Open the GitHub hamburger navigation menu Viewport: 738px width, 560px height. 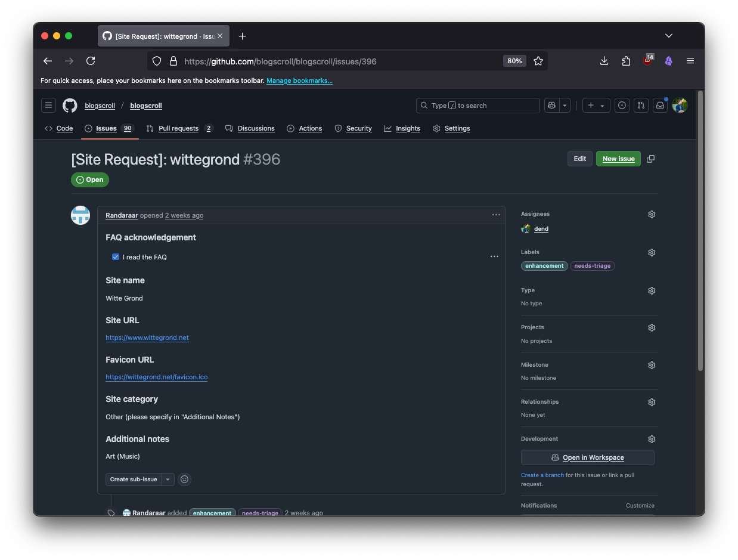tap(49, 106)
